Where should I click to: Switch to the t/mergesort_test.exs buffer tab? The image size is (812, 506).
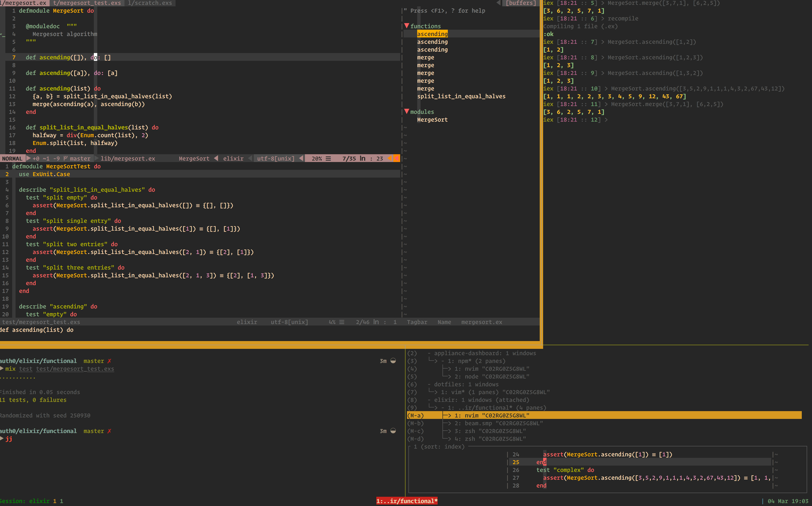87,3
